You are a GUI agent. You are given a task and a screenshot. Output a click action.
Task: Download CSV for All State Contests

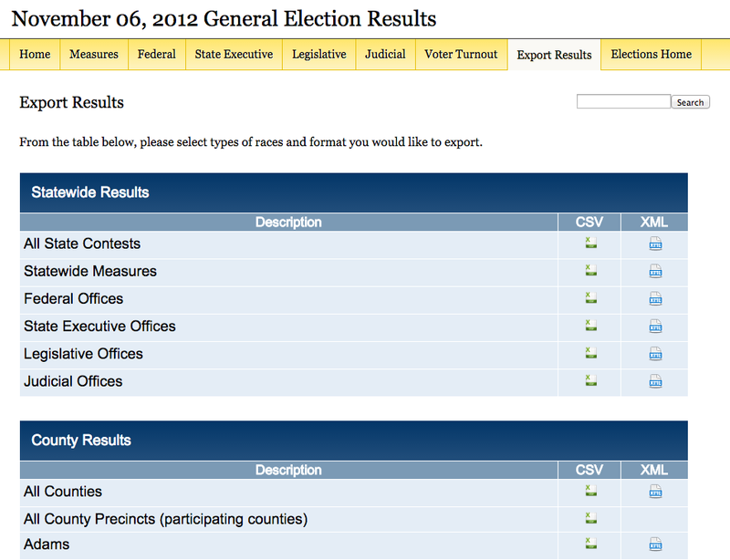click(x=589, y=244)
